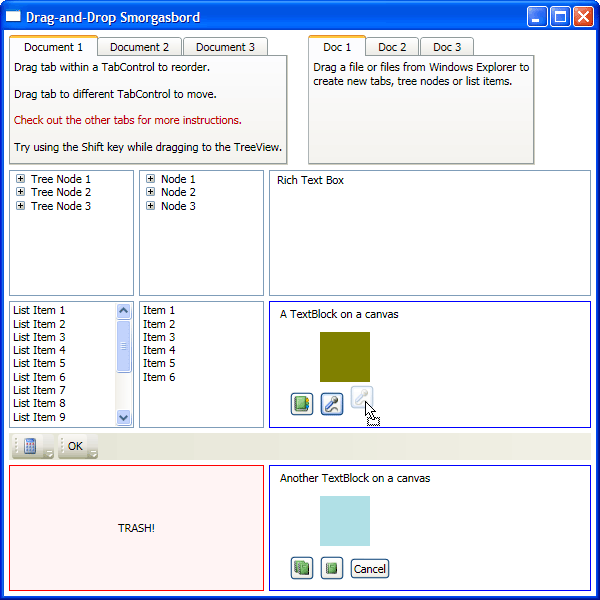
Task: Click the opaque microphone icon button in top canvas
Action: click(x=332, y=404)
